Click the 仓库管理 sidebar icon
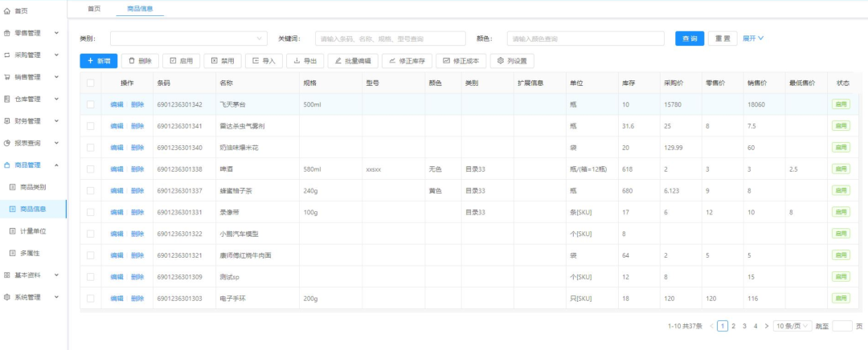 click(7, 99)
